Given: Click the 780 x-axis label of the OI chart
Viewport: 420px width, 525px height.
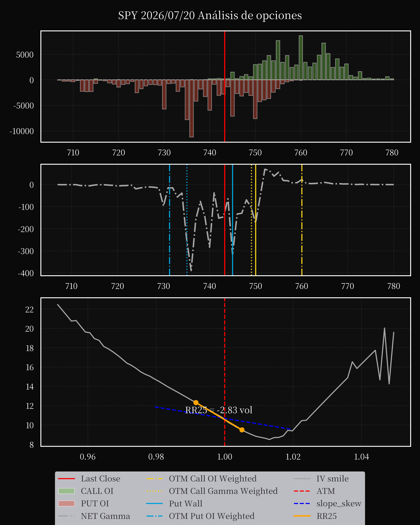Looking at the screenshot, I should click(392, 153).
